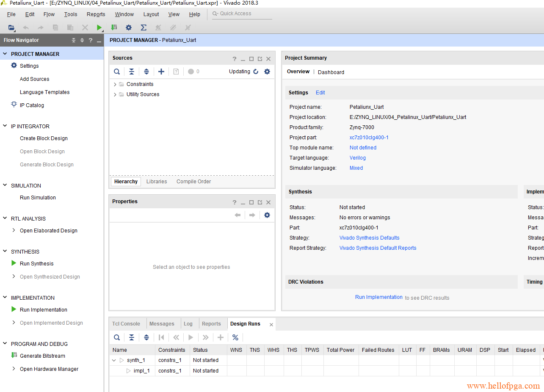Click Run Synthesis in Flow Navigator

36,264
